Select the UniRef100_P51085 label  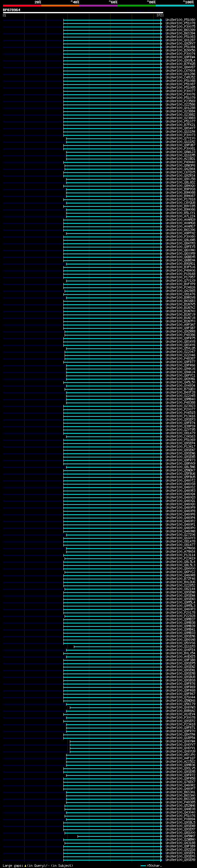180,88
